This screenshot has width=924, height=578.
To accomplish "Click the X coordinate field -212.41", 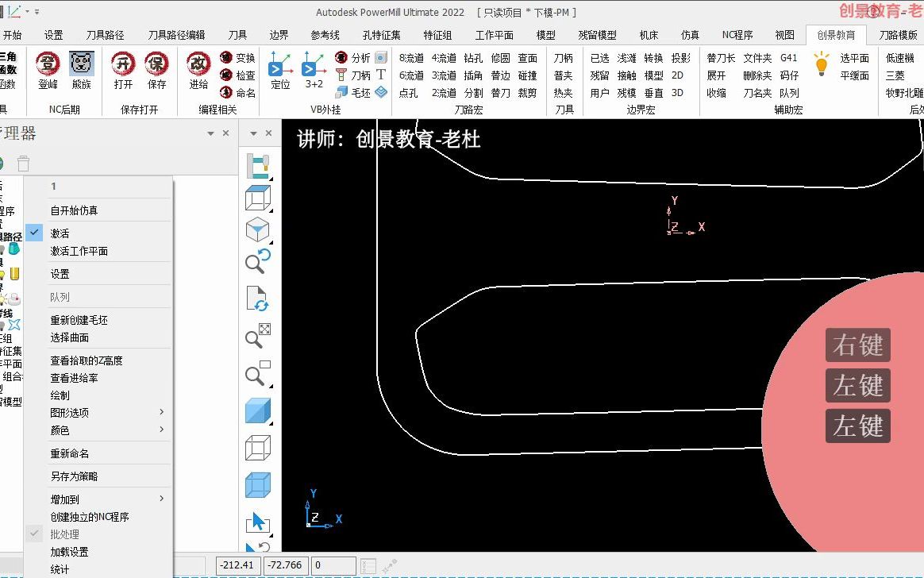I will 239,565.
